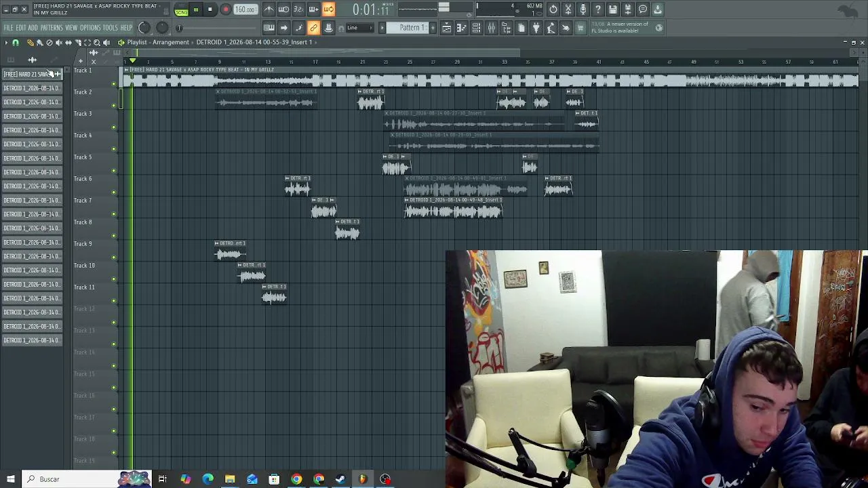Image resolution: width=868 pixels, height=488 pixels.
Task: Open the Piano roll view icon
Action: (462, 28)
